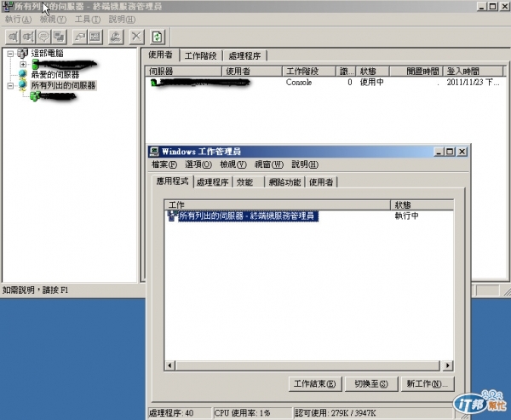This screenshot has height=420, width=511.
Task: Collapse the 所有列出的伺服器 tree node
Action: 10,85
